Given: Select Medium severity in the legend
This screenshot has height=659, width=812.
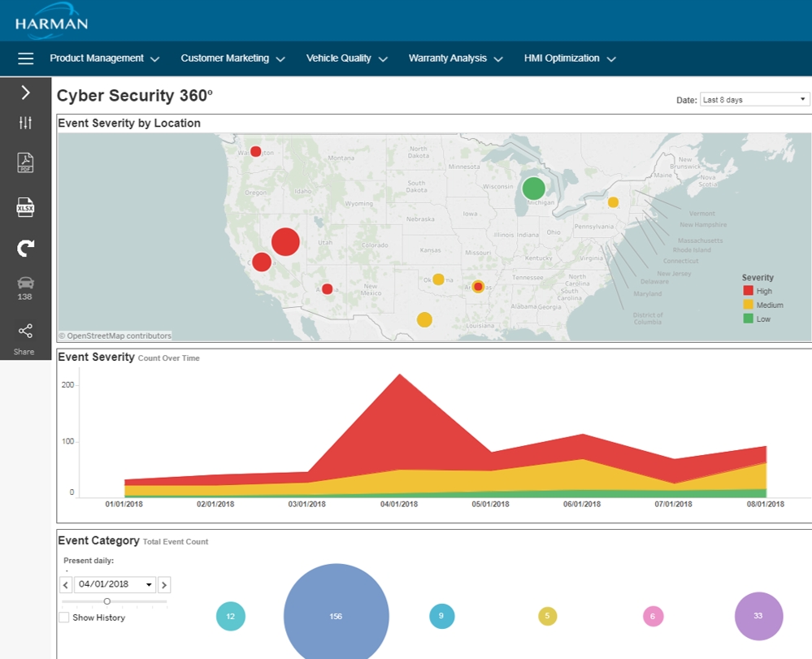Looking at the screenshot, I should [763, 305].
